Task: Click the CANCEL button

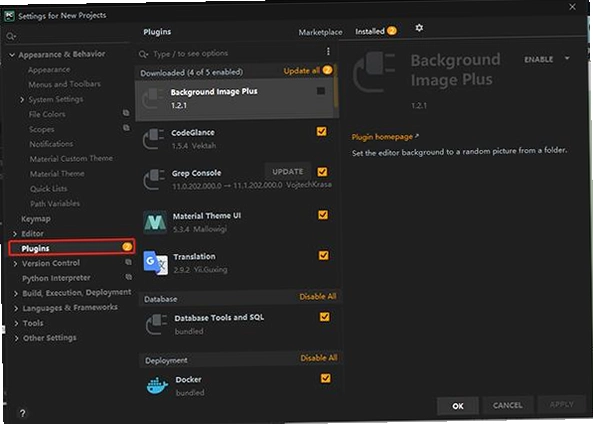Action: coord(508,405)
